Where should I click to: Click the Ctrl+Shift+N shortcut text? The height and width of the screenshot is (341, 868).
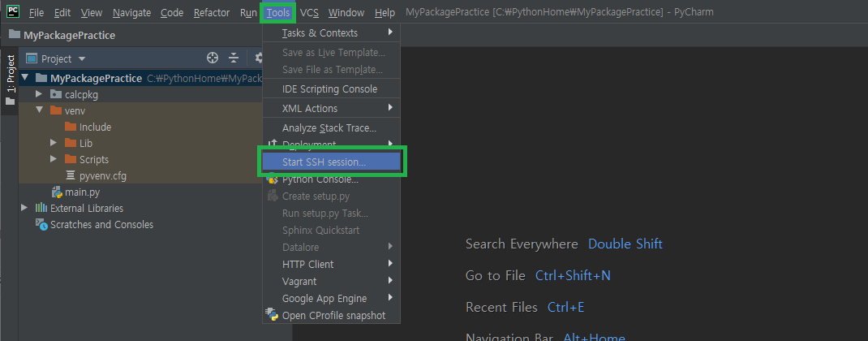pos(573,275)
